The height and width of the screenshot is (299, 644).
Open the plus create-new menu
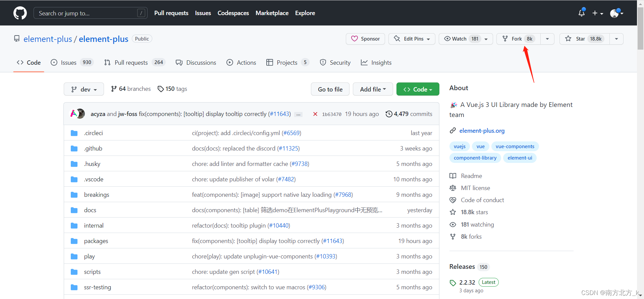point(598,13)
